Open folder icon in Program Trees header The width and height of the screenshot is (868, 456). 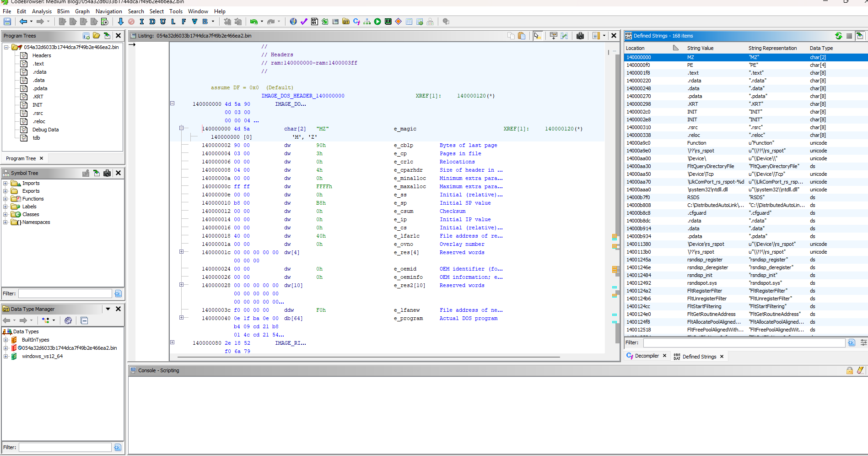point(96,36)
